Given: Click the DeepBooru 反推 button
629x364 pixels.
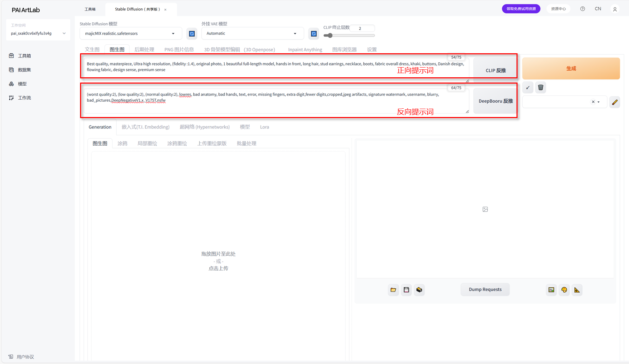Looking at the screenshot, I should tap(496, 101).
